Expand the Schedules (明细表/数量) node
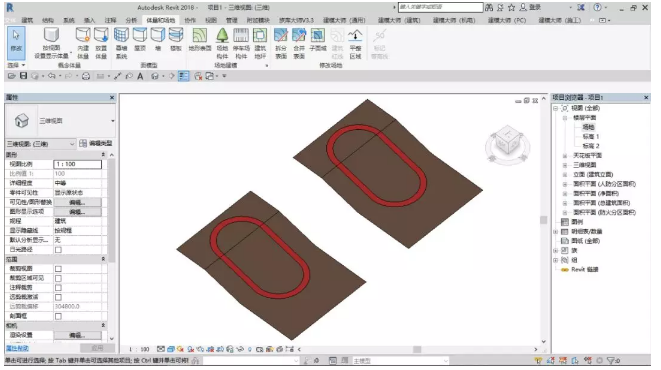661x370 pixels. coord(556,232)
